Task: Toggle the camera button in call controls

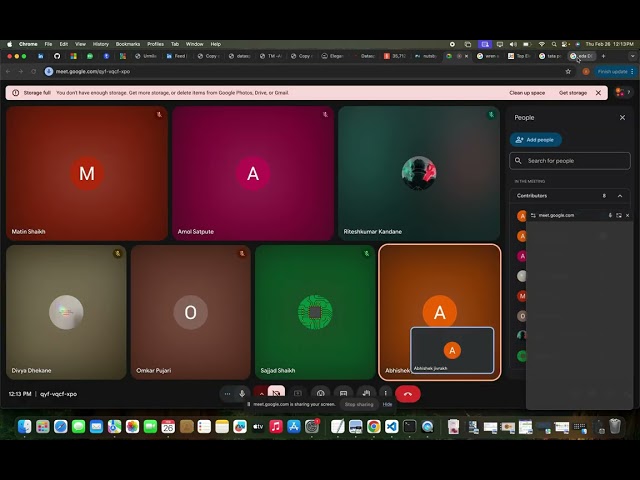Action: (277, 394)
